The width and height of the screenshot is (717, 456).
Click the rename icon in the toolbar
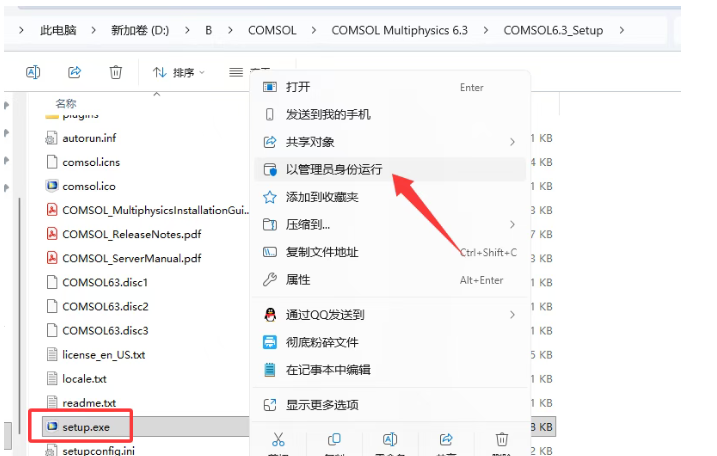(33, 72)
